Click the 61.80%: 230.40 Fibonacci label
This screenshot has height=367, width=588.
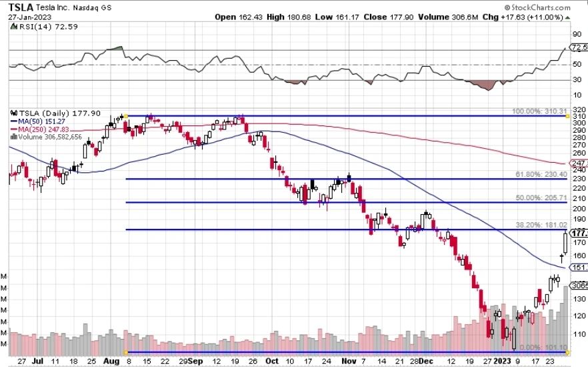tap(541, 174)
